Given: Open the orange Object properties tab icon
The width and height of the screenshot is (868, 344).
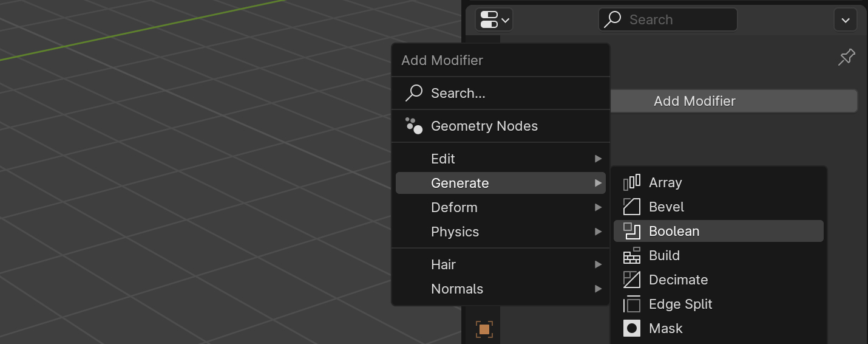Looking at the screenshot, I should coord(484,329).
